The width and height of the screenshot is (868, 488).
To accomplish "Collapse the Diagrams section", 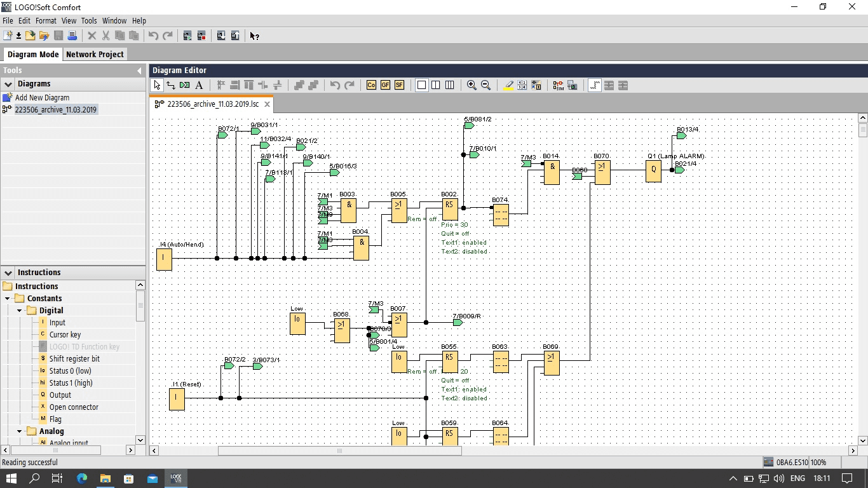I will [x=8, y=84].
